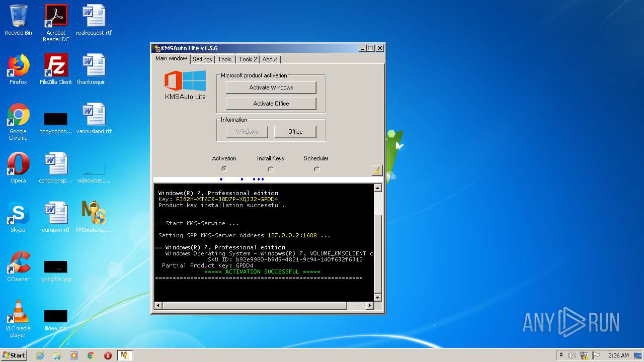Click the ACTIVATION SUCCESSFUL text
644x362 pixels.
click(262, 271)
